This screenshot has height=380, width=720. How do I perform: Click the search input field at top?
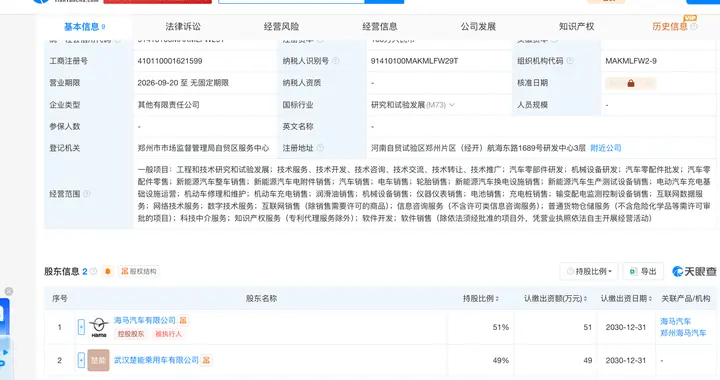pos(292,2)
